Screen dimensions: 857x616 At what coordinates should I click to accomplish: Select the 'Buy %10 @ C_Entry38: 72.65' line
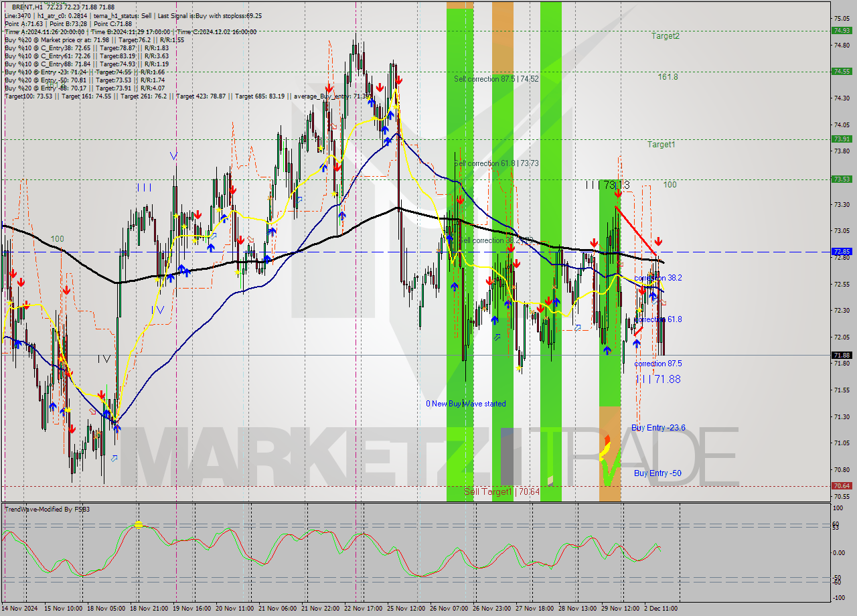86,48
